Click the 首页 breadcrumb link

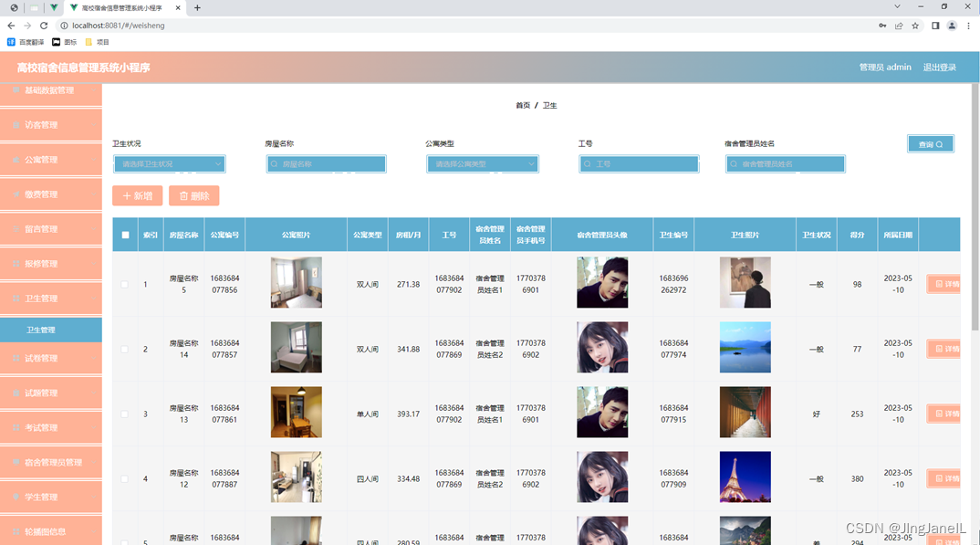[x=523, y=106]
